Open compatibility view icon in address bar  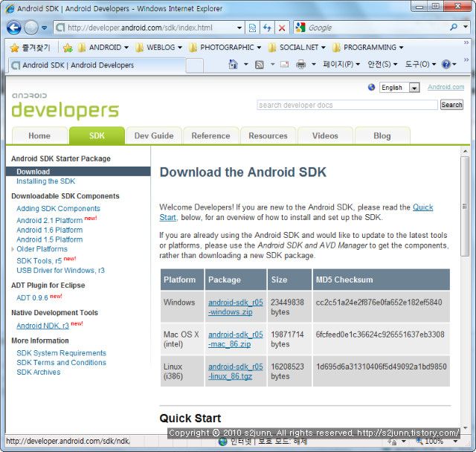(252, 28)
